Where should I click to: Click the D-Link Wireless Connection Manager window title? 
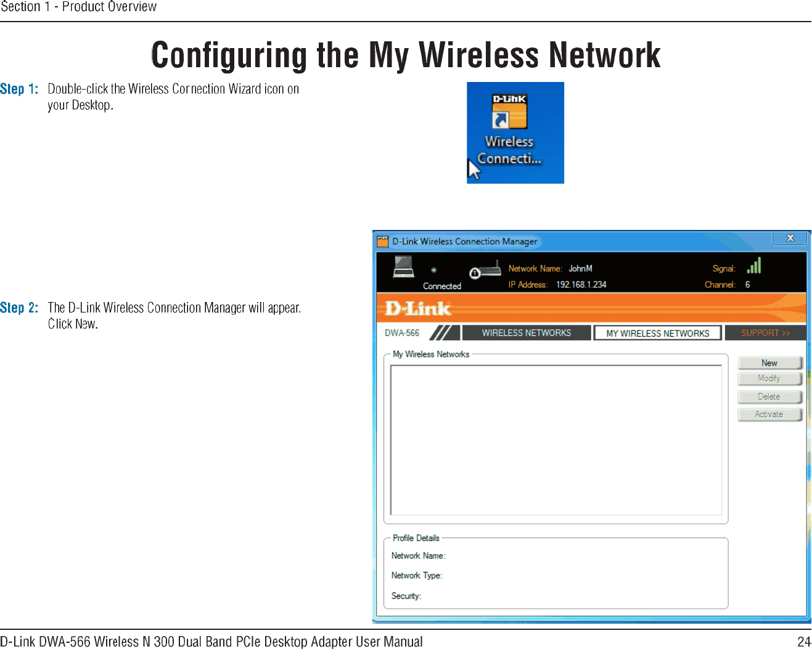coord(465,242)
